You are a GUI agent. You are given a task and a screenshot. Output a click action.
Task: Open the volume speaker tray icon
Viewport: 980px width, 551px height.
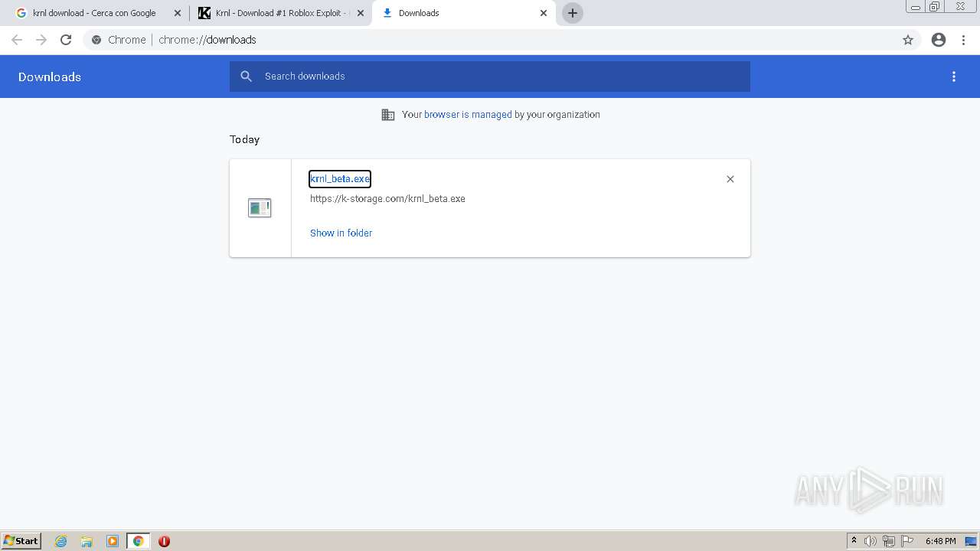point(871,541)
